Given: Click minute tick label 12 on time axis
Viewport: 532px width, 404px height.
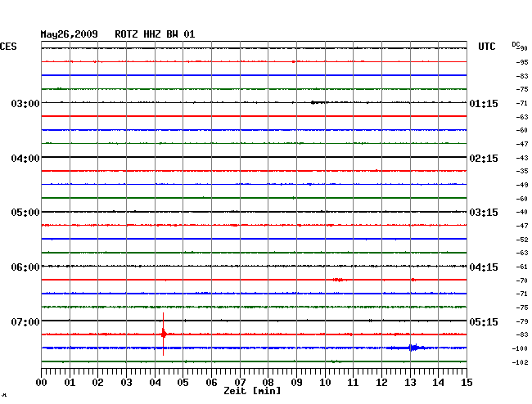Looking at the screenshot, I should (381, 383).
